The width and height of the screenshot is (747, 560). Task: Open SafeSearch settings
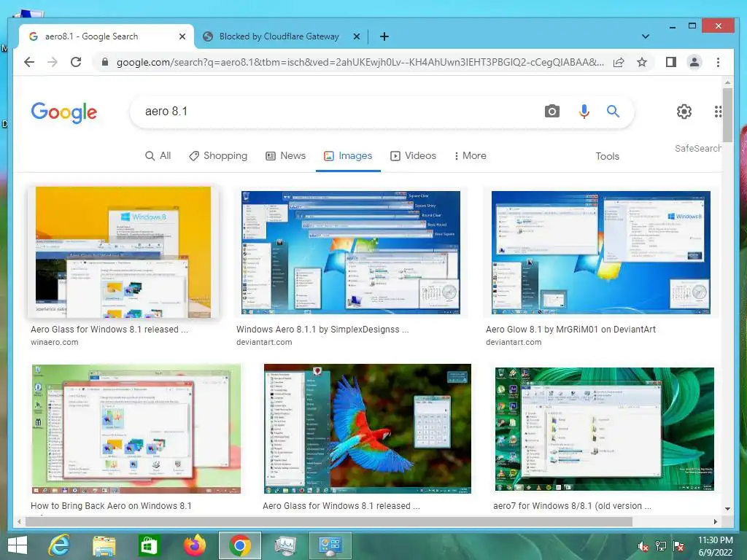click(697, 149)
